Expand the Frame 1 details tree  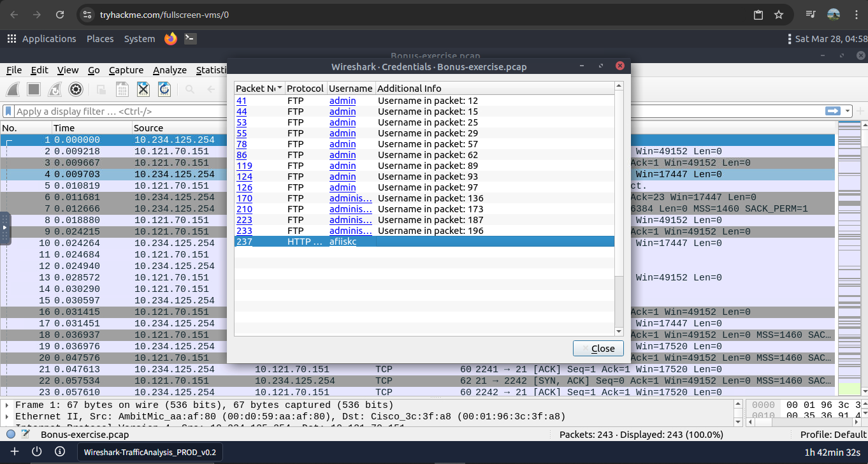(x=7, y=405)
